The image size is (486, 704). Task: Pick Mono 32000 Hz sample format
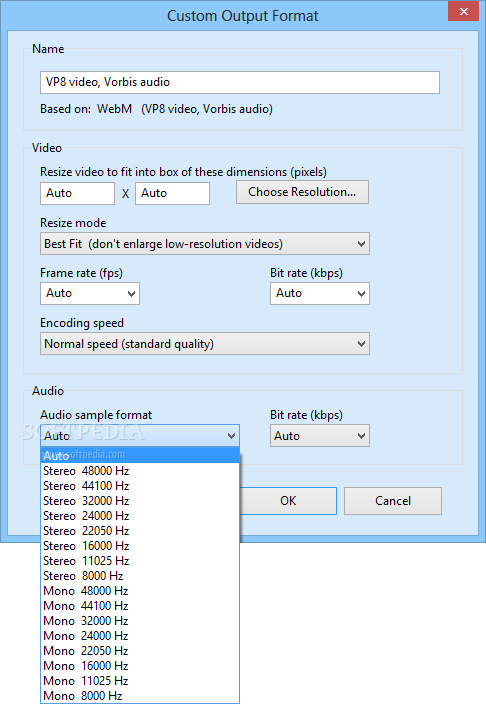[140, 620]
